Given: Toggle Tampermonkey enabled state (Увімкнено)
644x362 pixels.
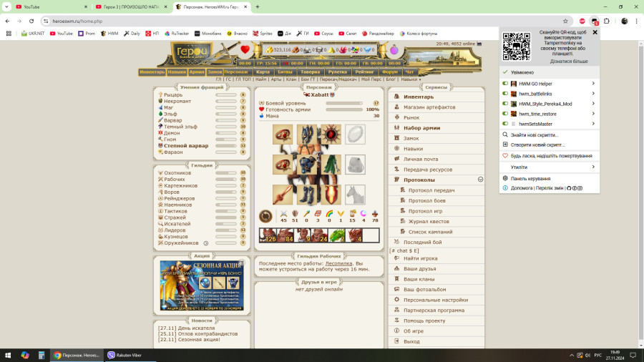Looking at the screenshot, I should 549,72.
